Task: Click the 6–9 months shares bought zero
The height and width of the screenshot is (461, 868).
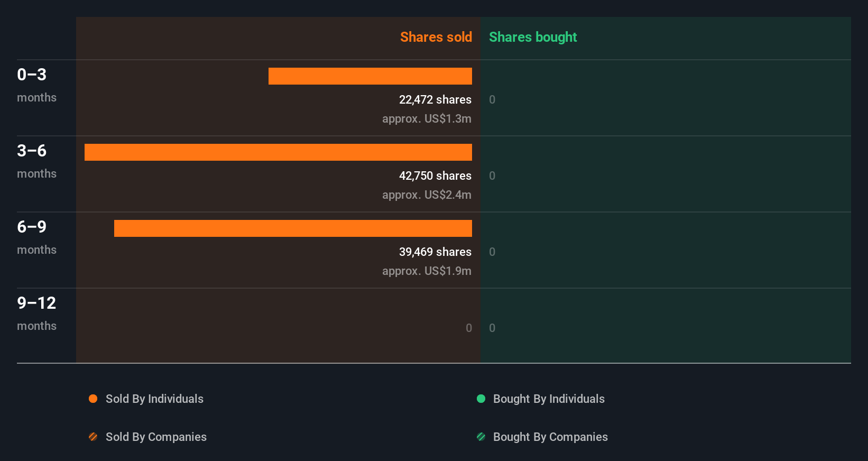Action: coord(492,252)
